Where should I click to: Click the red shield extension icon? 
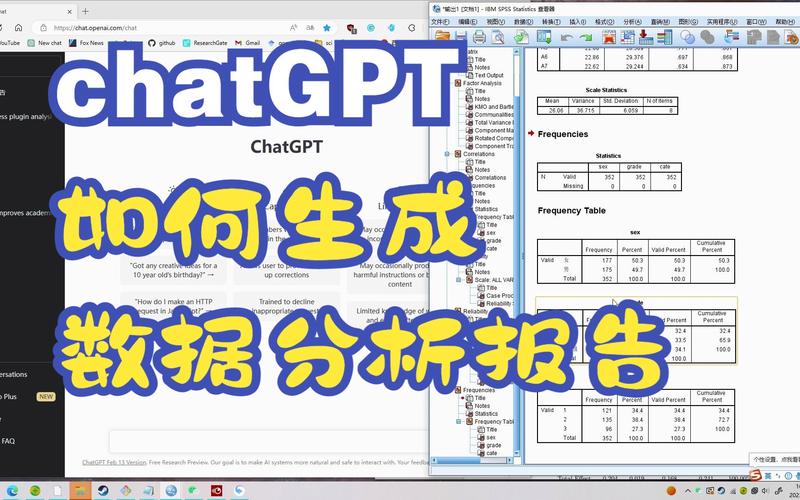pos(351,28)
